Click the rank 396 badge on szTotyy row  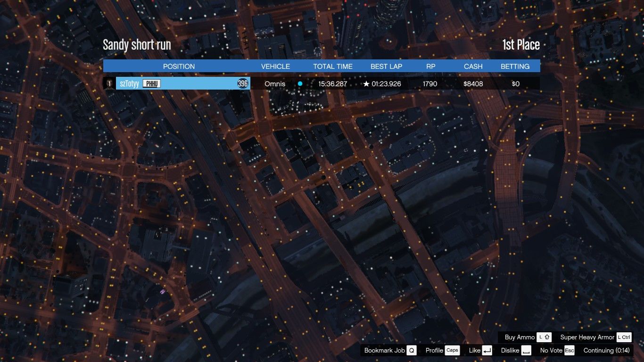pyautogui.click(x=242, y=83)
